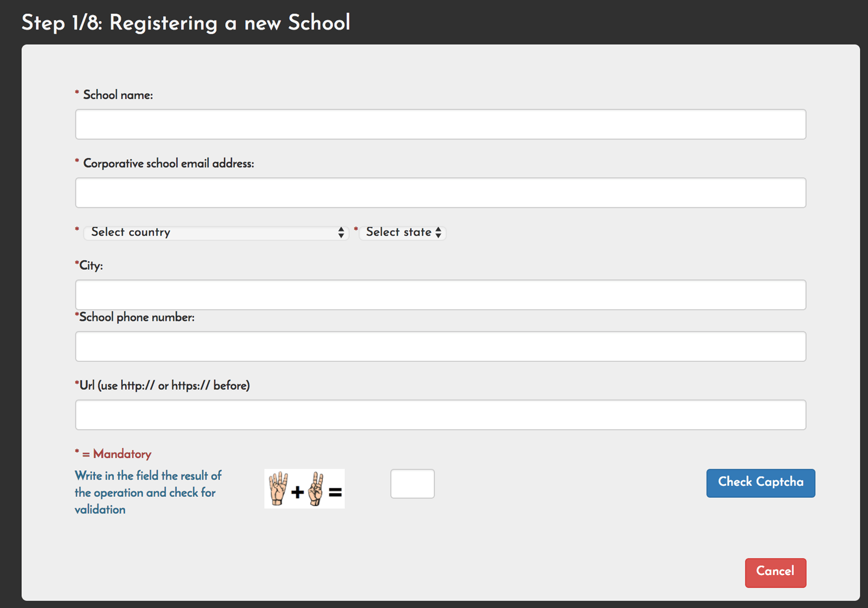Viewport: 868px width, 608px height.
Task: Click the captcha answer box
Action: (412, 484)
